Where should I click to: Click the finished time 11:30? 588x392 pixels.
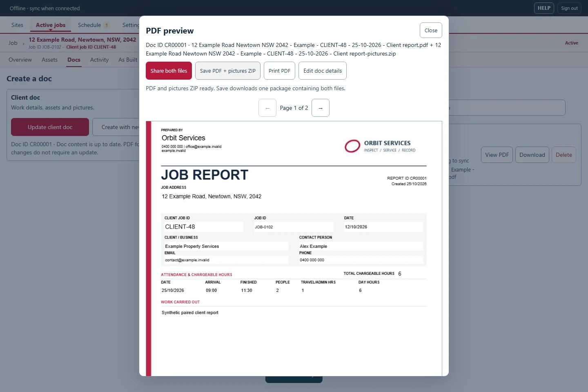pyautogui.click(x=247, y=290)
